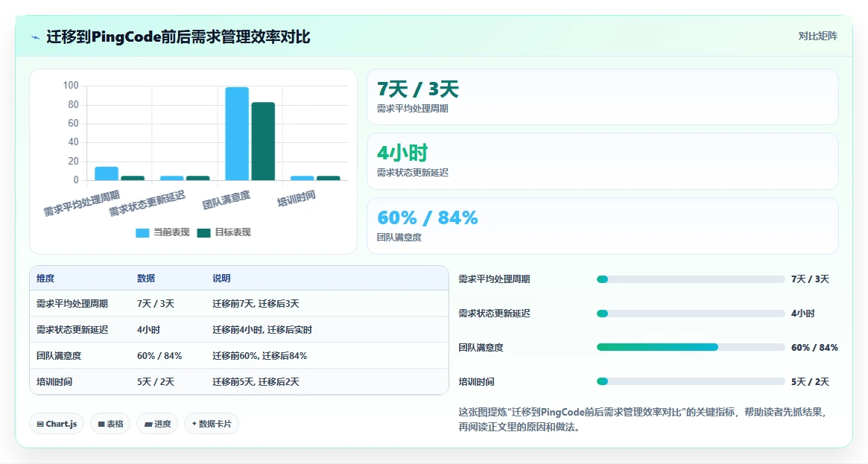Select the 数据卡片 tag chip
This screenshot has width=868, height=464.
tap(212, 424)
